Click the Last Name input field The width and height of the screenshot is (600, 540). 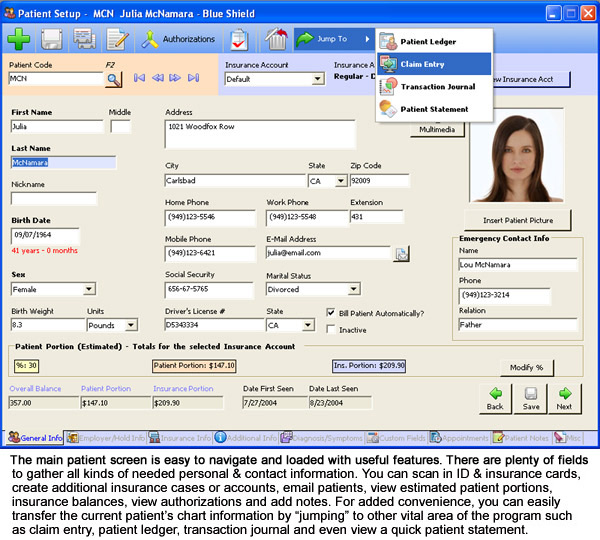[x=62, y=162]
